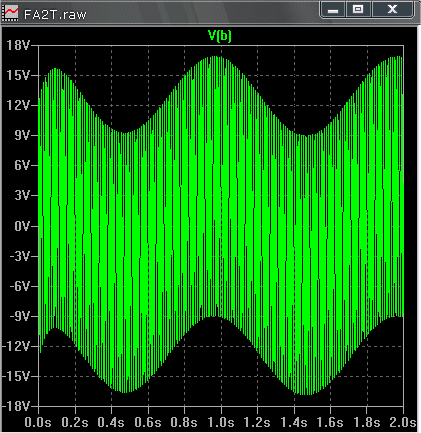The height and width of the screenshot is (433, 421).
Task: Click the FA2T.raw title text
Action: (x=55, y=15)
